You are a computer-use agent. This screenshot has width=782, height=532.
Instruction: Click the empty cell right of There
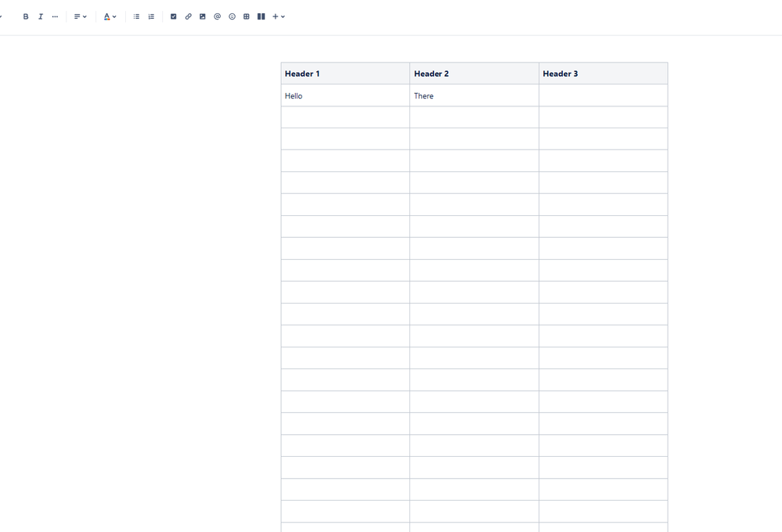[604, 95]
